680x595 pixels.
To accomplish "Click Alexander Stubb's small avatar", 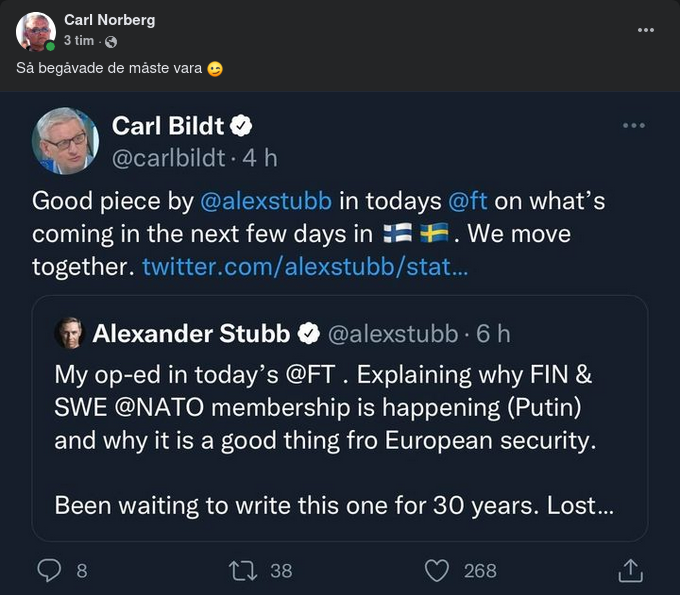I will pyautogui.click(x=69, y=333).
